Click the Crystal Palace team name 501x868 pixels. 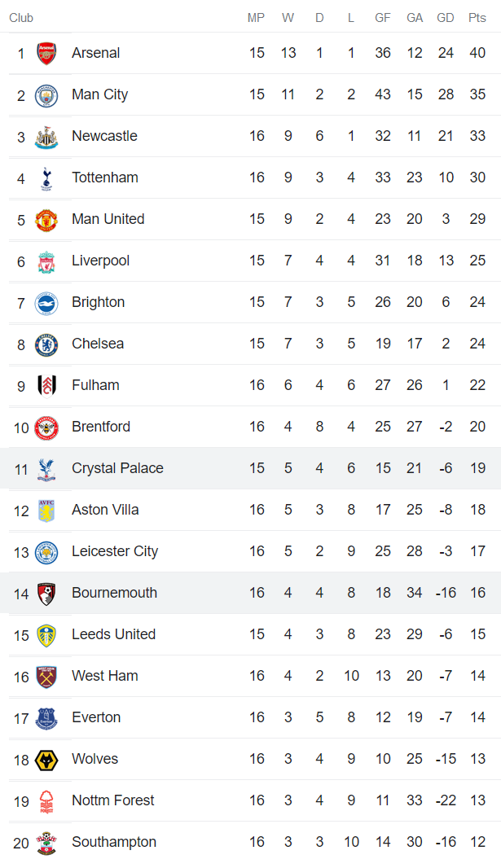click(x=117, y=468)
